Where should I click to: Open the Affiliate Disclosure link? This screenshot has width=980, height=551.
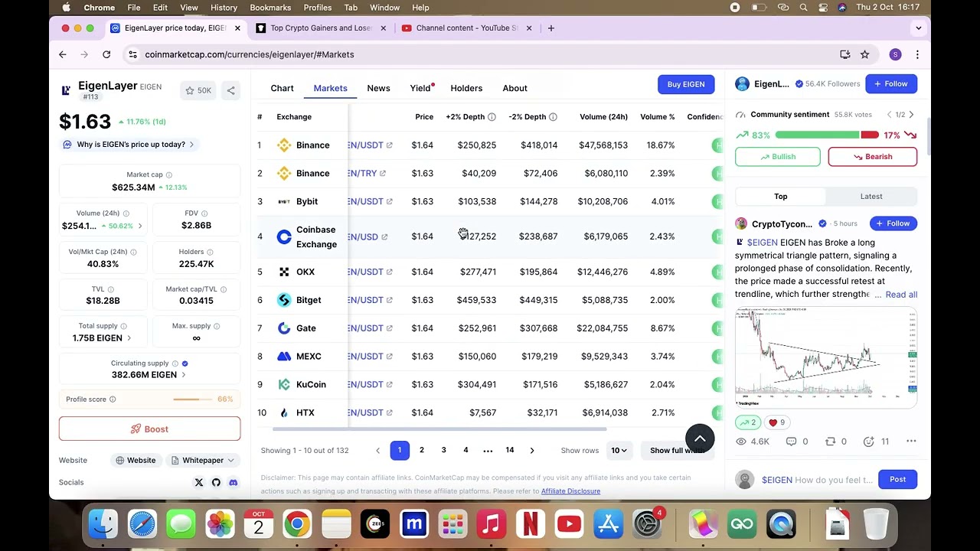pyautogui.click(x=570, y=491)
